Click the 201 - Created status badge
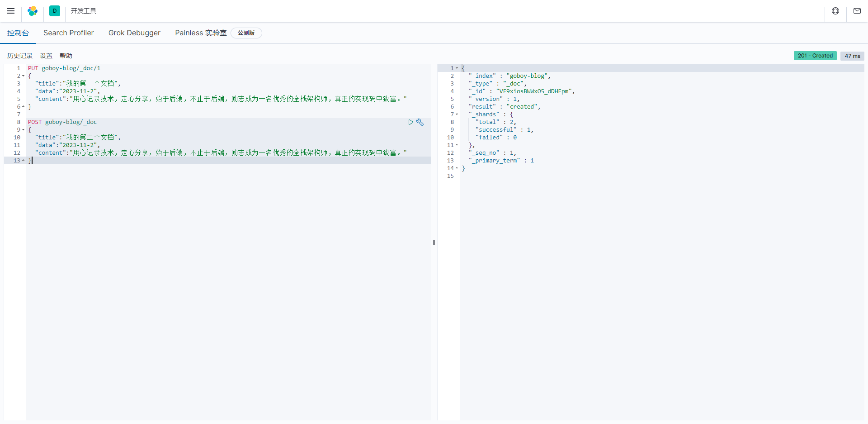Viewport: 868px width, 424px height. click(815, 56)
